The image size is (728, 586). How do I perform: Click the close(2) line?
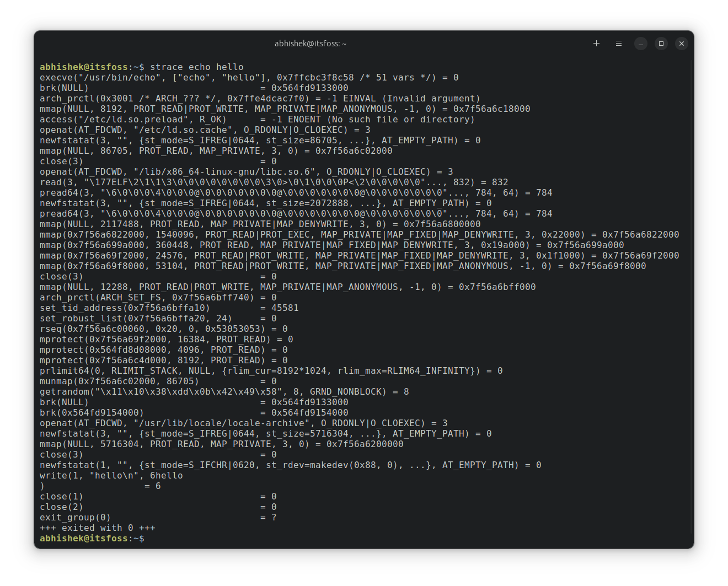pos(158,507)
